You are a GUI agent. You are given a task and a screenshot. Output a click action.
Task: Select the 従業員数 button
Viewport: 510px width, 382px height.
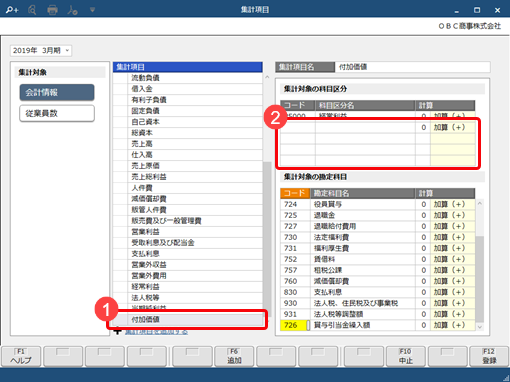pyautogui.click(x=57, y=113)
